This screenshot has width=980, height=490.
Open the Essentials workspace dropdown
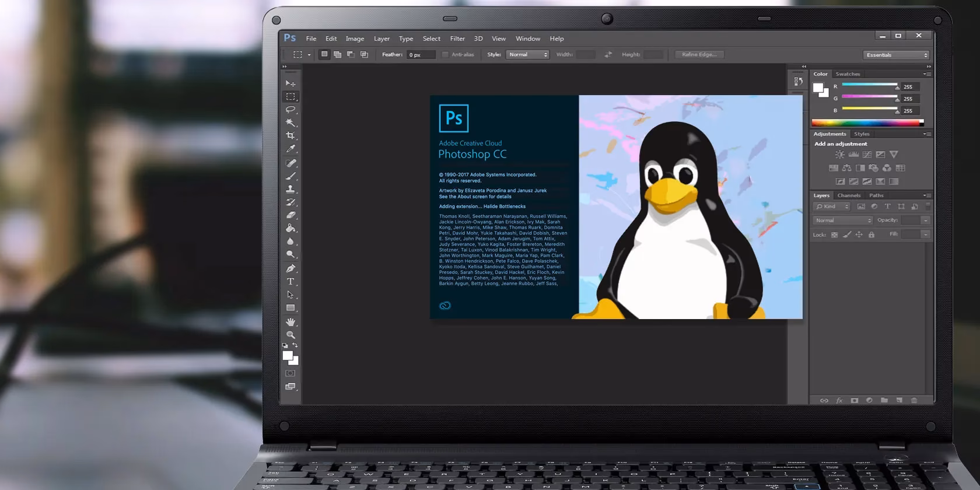point(896,55)
